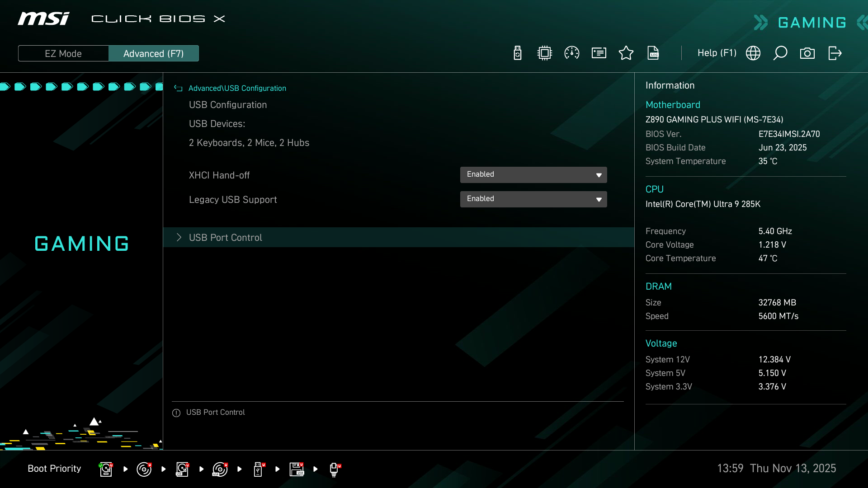
Task: Open the LOG file icon
Action: click(653, 53)
